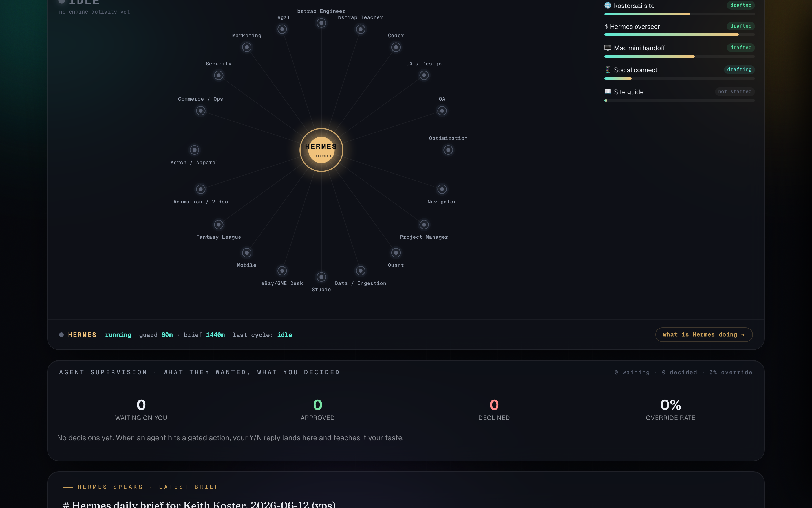Viewport: 812px width, 508px height.
Task: Click the '0 waiting · 0 decided · 0% override' summary
Action: (x=683, y=372)
